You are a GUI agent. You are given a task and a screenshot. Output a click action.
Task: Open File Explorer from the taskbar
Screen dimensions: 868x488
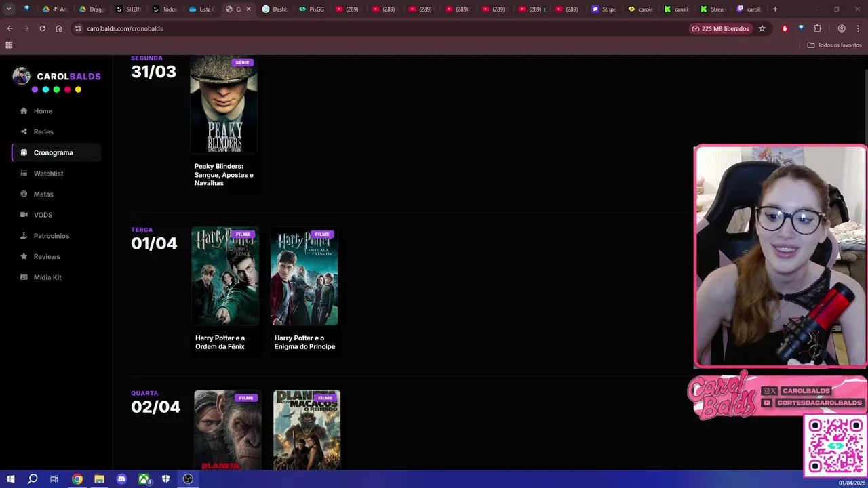(99, 479)
